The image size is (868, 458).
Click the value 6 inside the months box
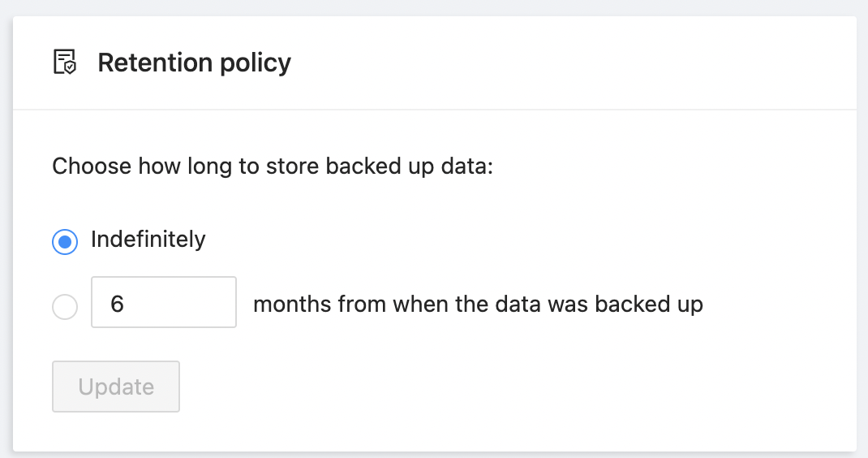tap(118, 305)
